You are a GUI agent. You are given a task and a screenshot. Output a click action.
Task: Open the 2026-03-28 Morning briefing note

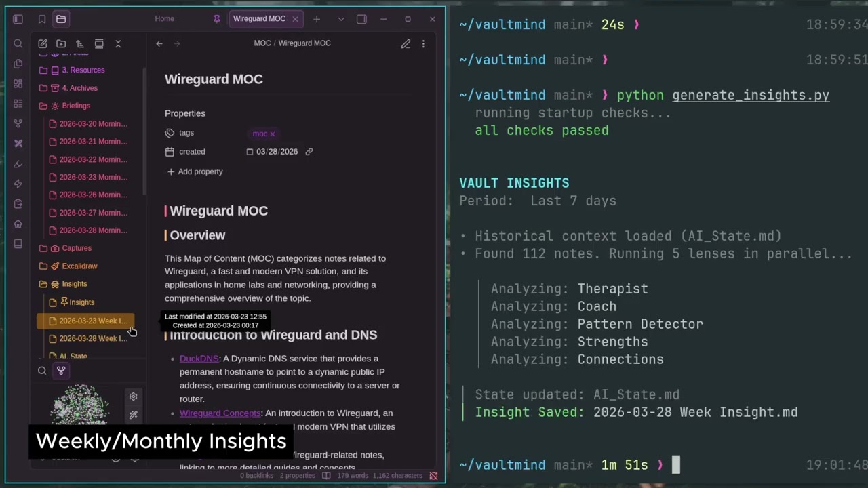pos(93,230)
